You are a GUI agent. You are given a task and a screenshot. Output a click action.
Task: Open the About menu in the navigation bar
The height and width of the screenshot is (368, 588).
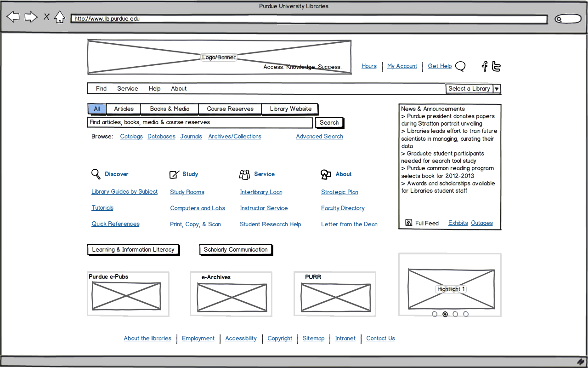point(179,89)
